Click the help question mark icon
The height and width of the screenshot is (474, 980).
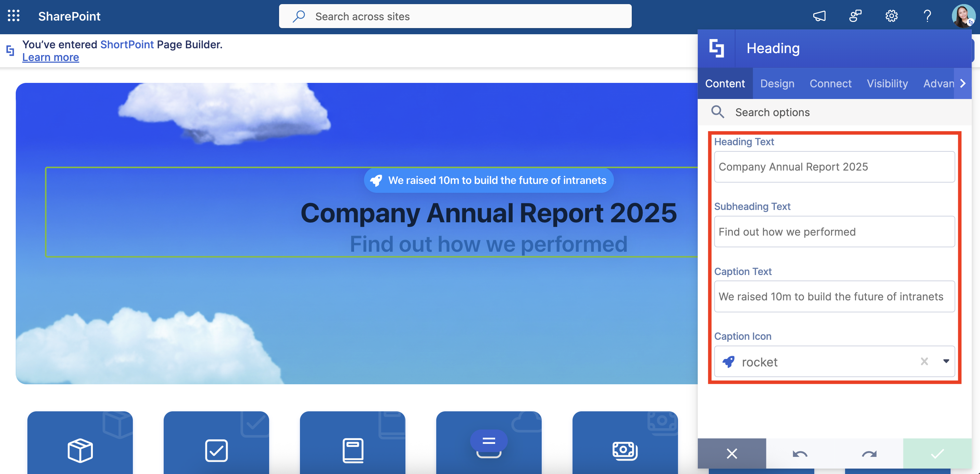pyautogui.click(x=927, y=16)
